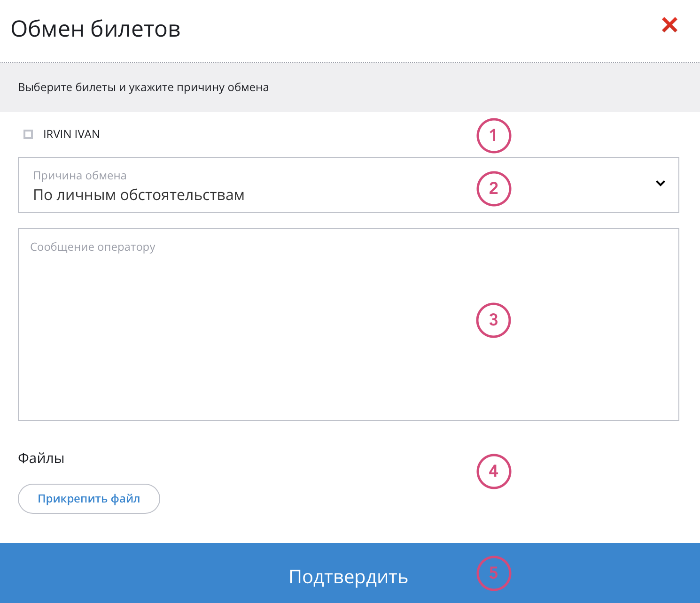
Task: Select passenger by clicking IRVIN IVAN name
Action: (71, 134)
